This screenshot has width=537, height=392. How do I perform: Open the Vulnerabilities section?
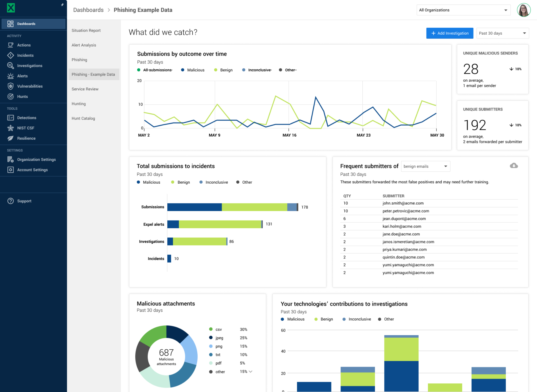point(11,86)
